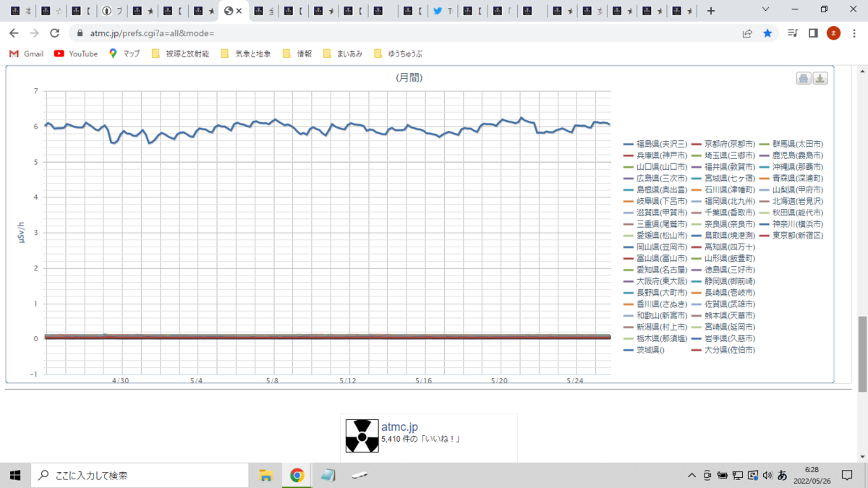This screenshot has width=868, height=488.
Task: Open the まいあみ bookmark folder
Action: 343,53
